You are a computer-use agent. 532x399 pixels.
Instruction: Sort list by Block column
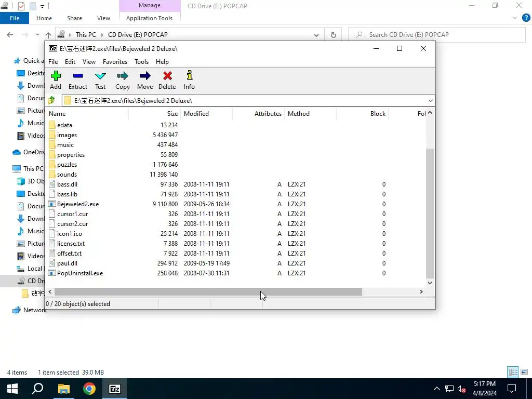[x=362, y=114]
